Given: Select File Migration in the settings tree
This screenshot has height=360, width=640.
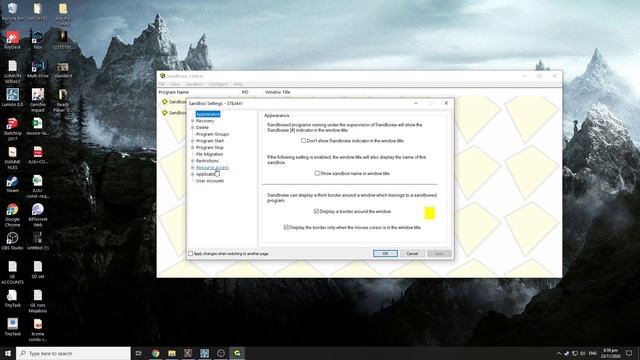Looking at the screenshot, I should click(x=209, y=154).
